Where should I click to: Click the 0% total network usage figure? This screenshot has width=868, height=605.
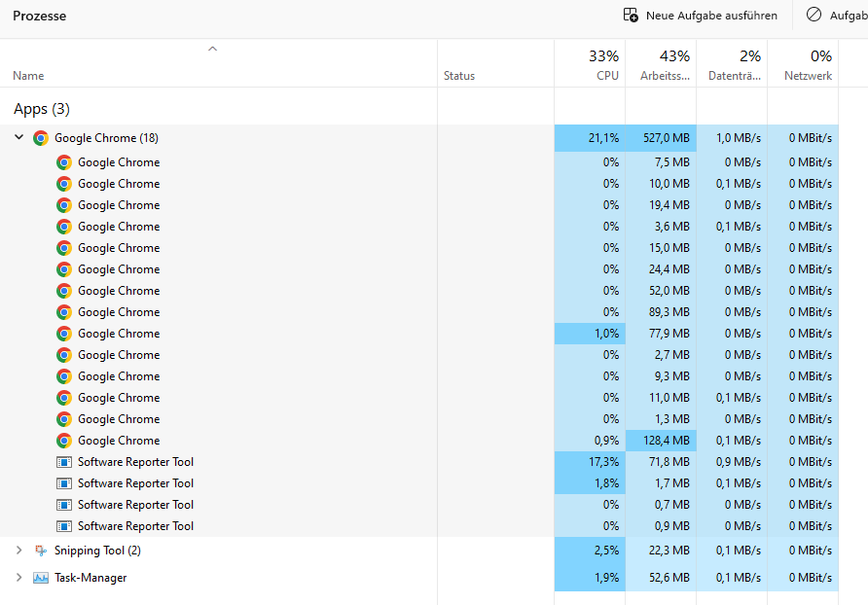[821, 55]
